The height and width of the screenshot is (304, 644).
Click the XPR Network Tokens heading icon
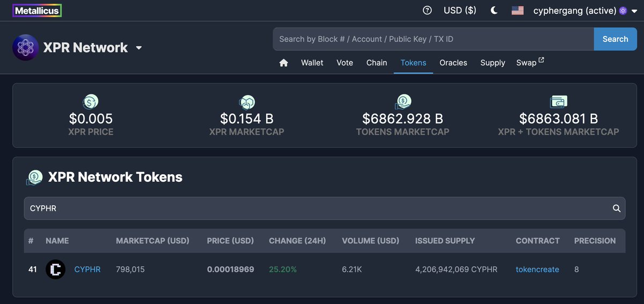click(34, 177)
